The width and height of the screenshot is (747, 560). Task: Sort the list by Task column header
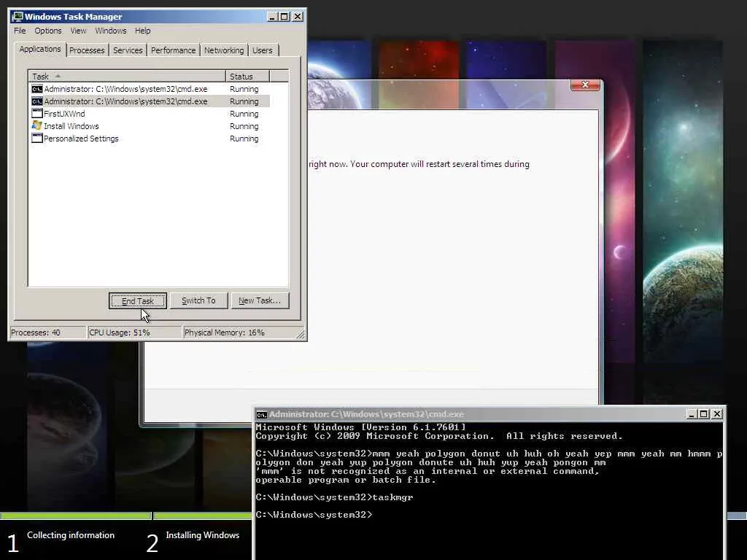click(127, 76)
